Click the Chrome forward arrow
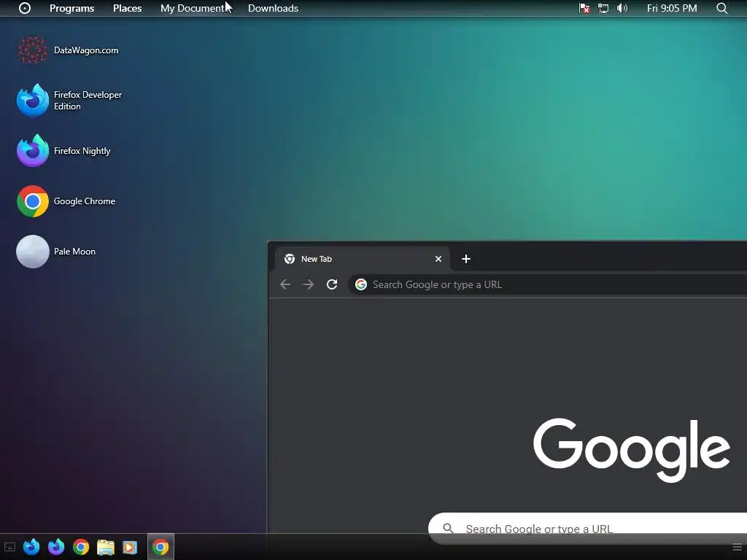747x560 pixels. (x=309, y=284)
